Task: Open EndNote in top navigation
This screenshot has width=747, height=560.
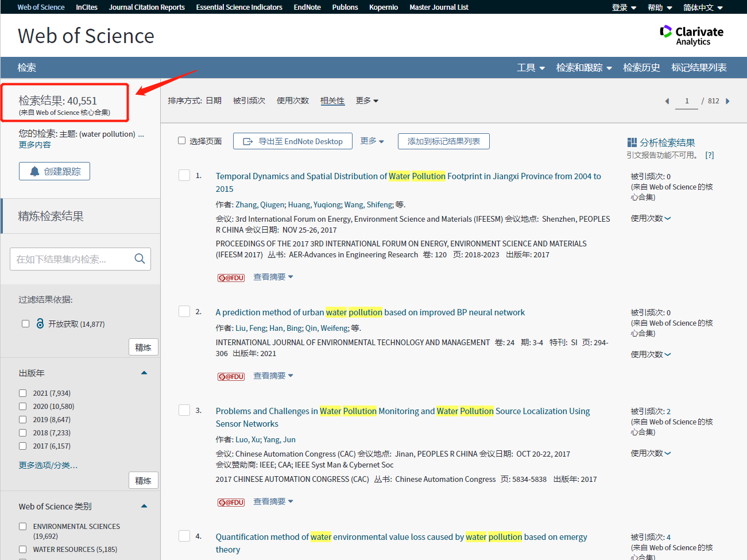Action: tap(307, 7)
